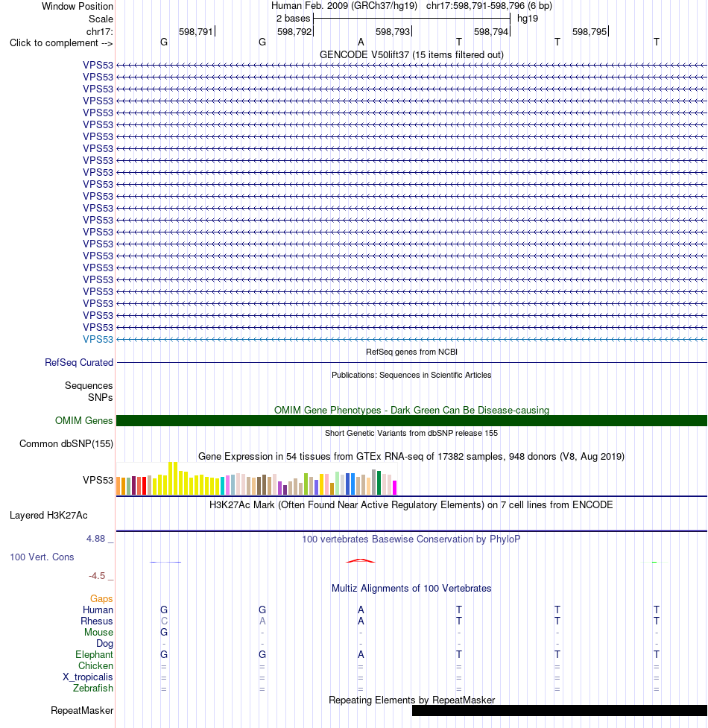
Task: Click base A in the complement sequence row
Action: point(361,42)
